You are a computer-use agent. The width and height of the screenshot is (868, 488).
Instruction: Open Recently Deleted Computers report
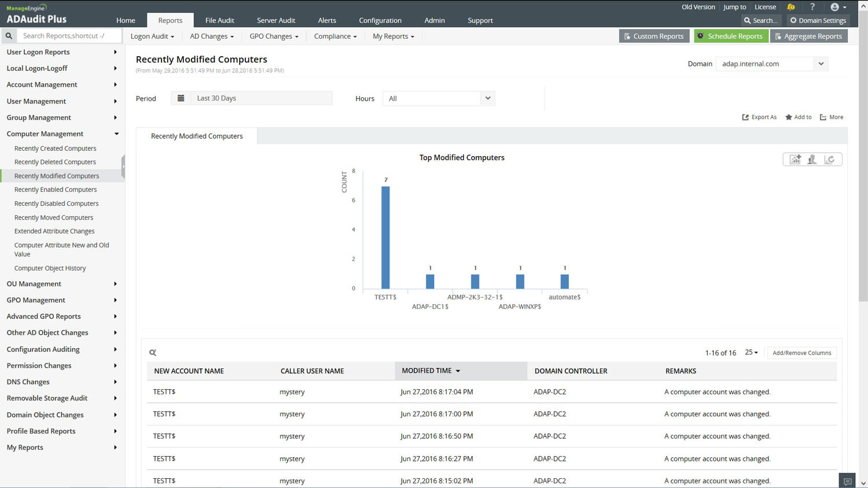point(55,162)
